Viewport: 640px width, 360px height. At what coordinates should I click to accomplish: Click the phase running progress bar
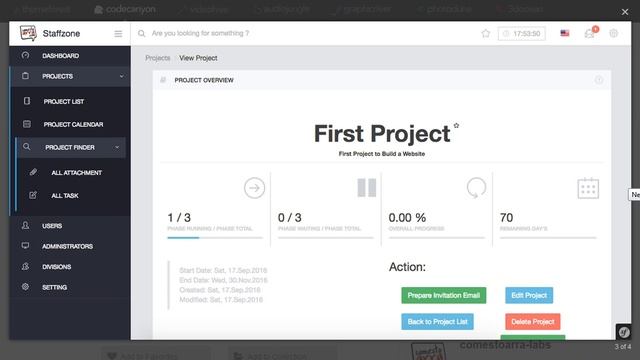(x=215, y=238)
